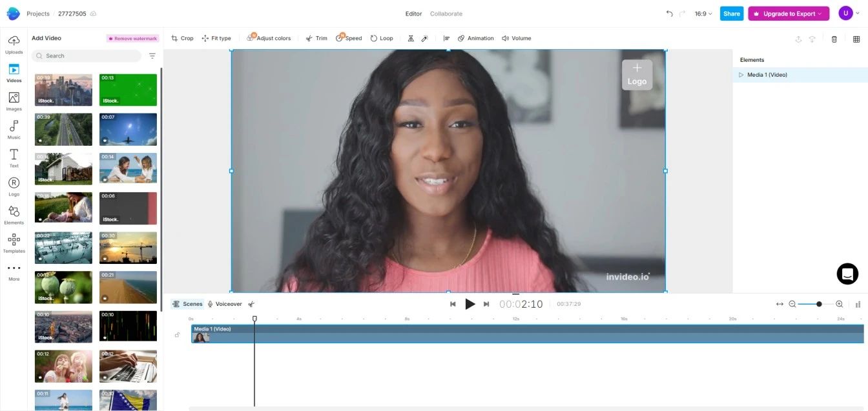868x411 pixels.
Task: Open the Fit type options
Action: (216, 38)
